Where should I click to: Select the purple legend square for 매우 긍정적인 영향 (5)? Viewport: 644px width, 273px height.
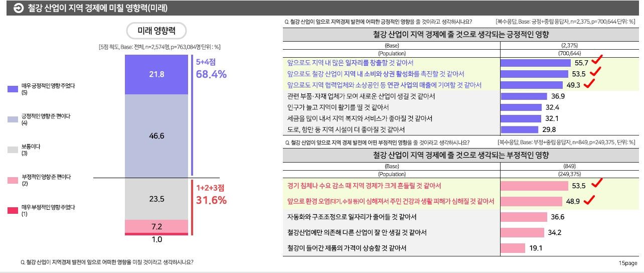coord(13,89)
